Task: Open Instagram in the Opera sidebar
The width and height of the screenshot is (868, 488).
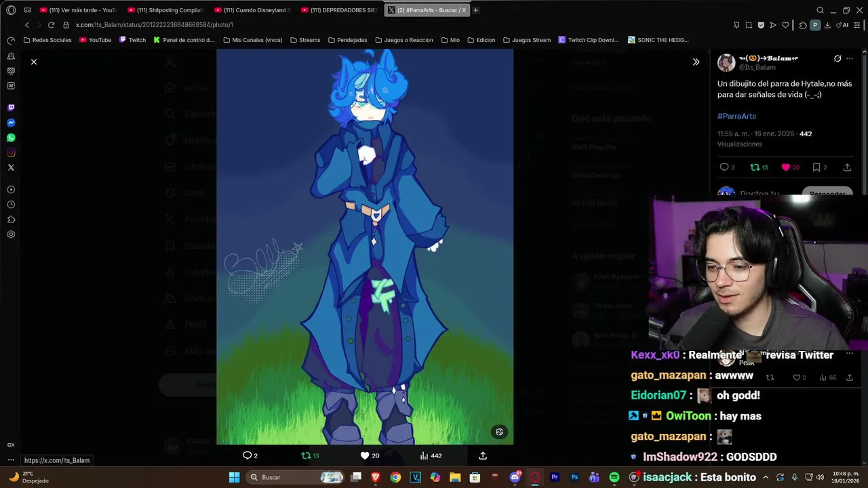Action: point(11,152)
